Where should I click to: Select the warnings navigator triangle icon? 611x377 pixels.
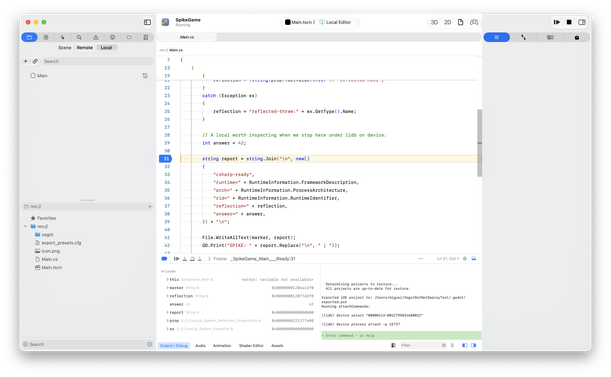coord(96,37)
